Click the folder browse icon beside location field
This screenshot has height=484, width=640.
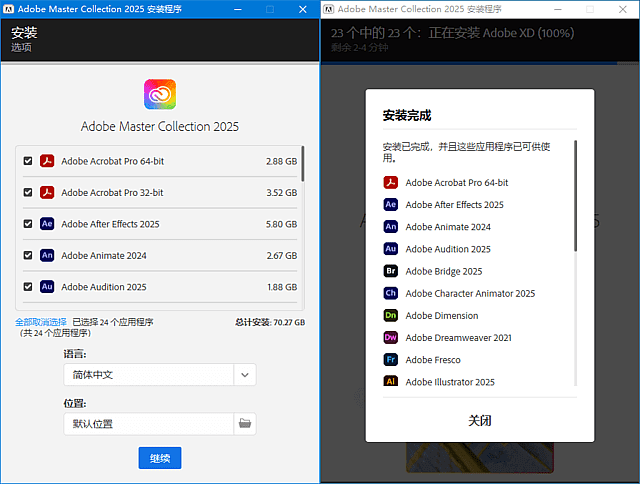coord(245,424)
